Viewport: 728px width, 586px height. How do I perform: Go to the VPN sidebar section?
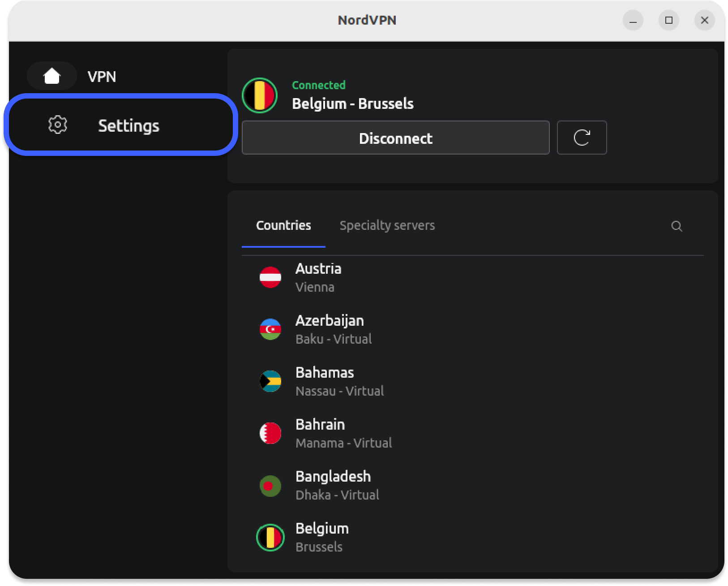(x=102, y=77)
